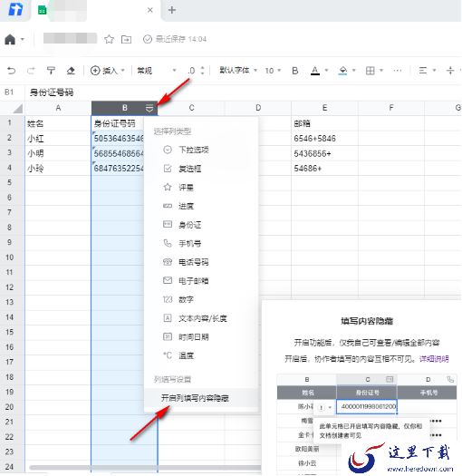This screenshot has width=462, height=476.
Task: Choose 进度 progress column type
Action: point(201,206)
